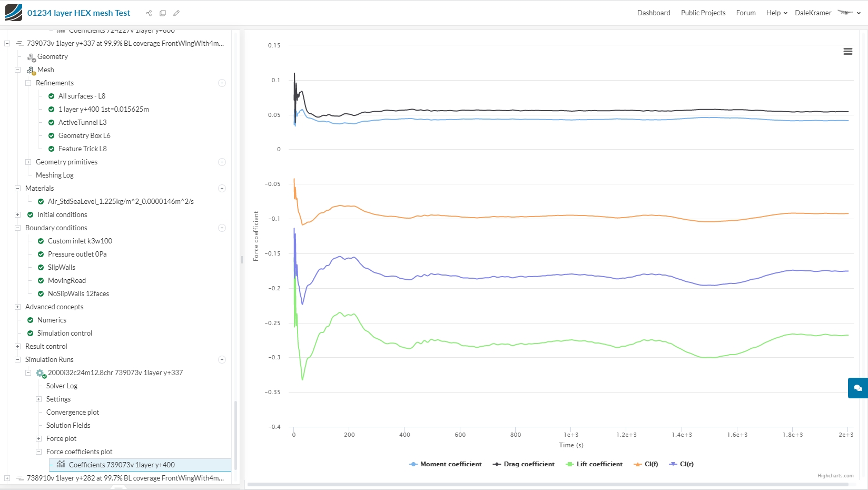
Task: Toggle Moment coefficient series in legend
Action: coord(446,464)
